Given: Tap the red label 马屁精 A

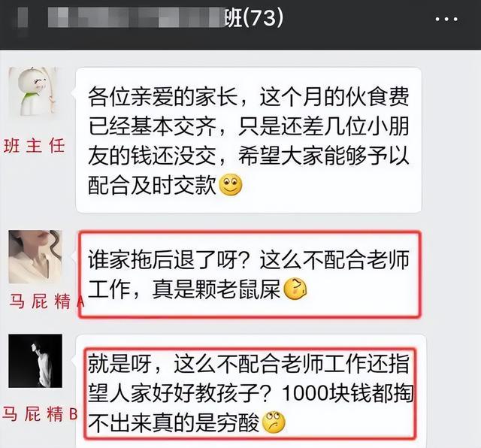Looking at the screenshot, I should 47,301.
